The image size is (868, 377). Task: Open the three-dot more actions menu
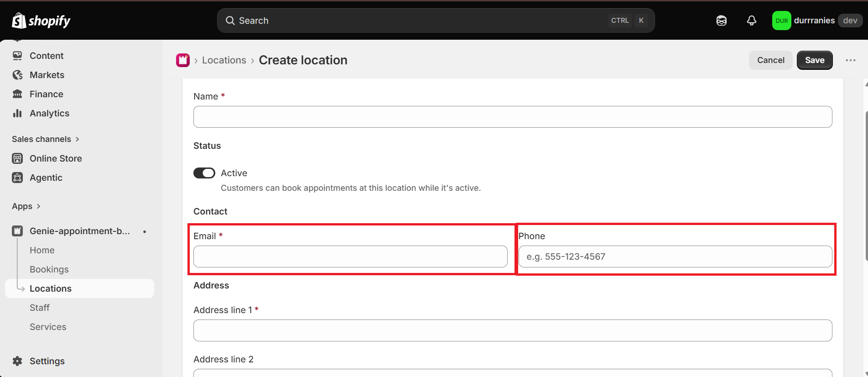pos(850,60)
